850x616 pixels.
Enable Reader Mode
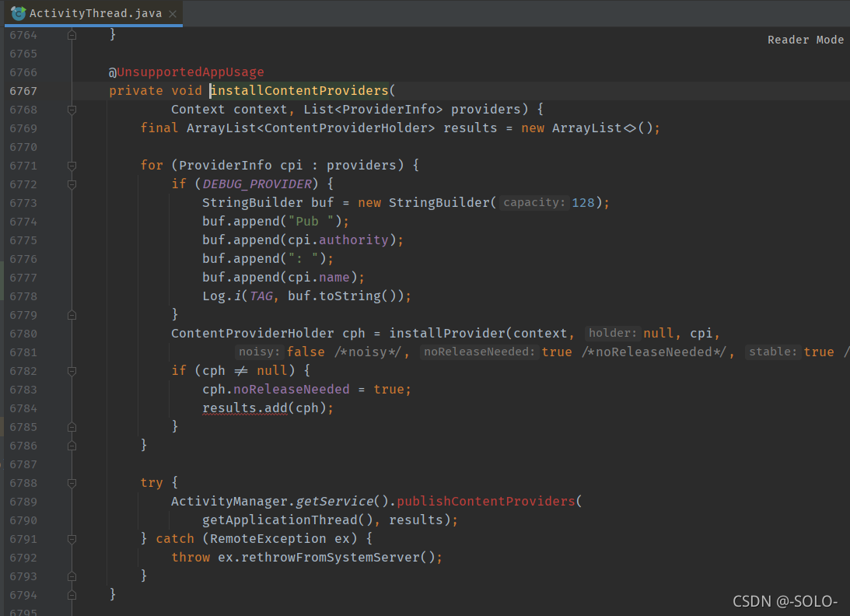pyautogui.click(x=805, y=40)
